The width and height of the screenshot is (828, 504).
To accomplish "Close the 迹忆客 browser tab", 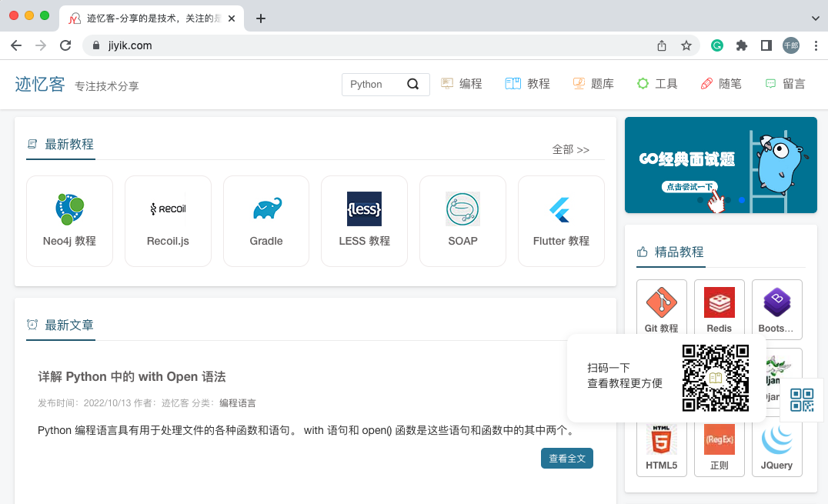I will coord(232,18).
